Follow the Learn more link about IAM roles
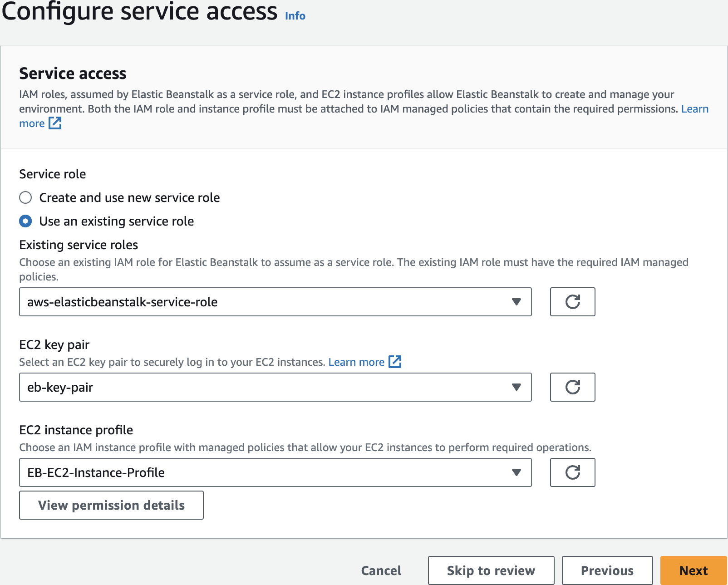 pyautogui.click(x=694, y=109)
